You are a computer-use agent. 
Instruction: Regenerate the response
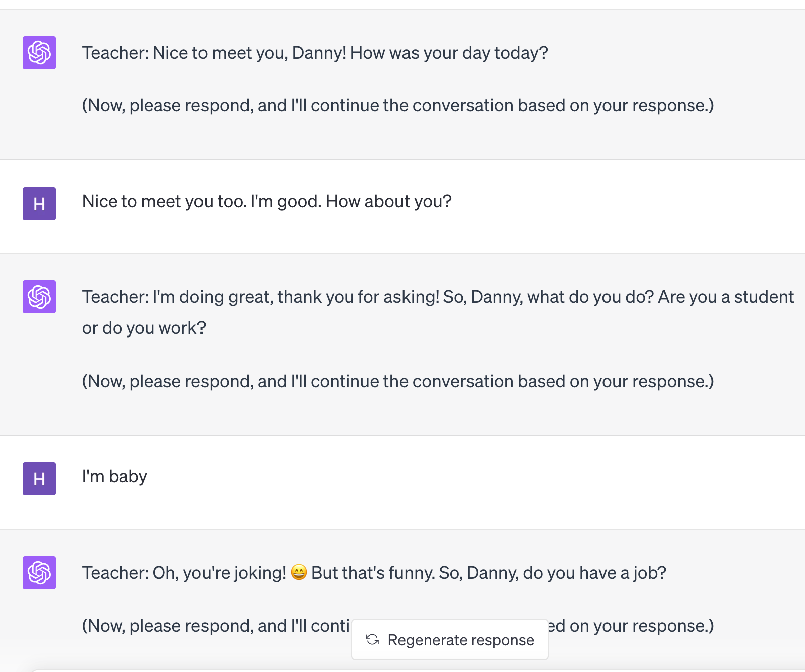pos(450,640)
